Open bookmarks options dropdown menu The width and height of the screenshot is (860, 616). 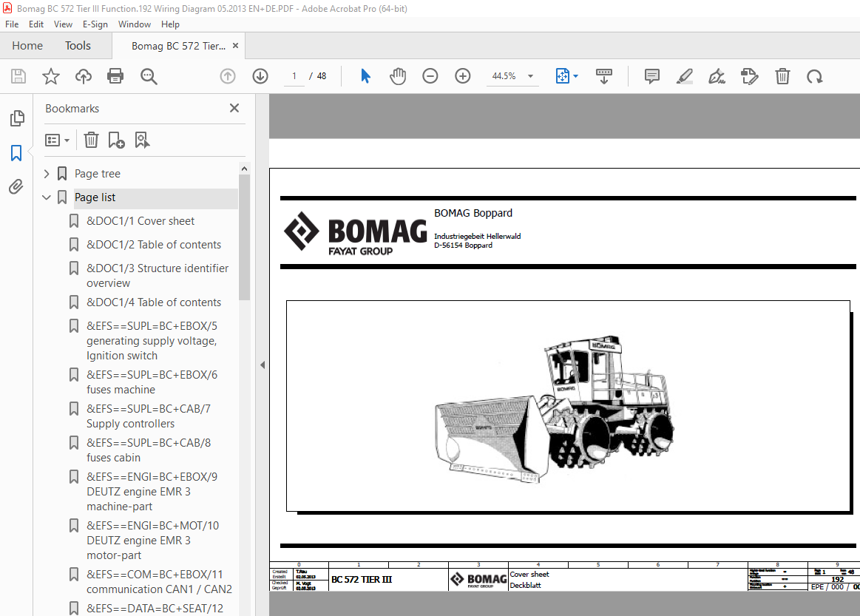(57, 141)
